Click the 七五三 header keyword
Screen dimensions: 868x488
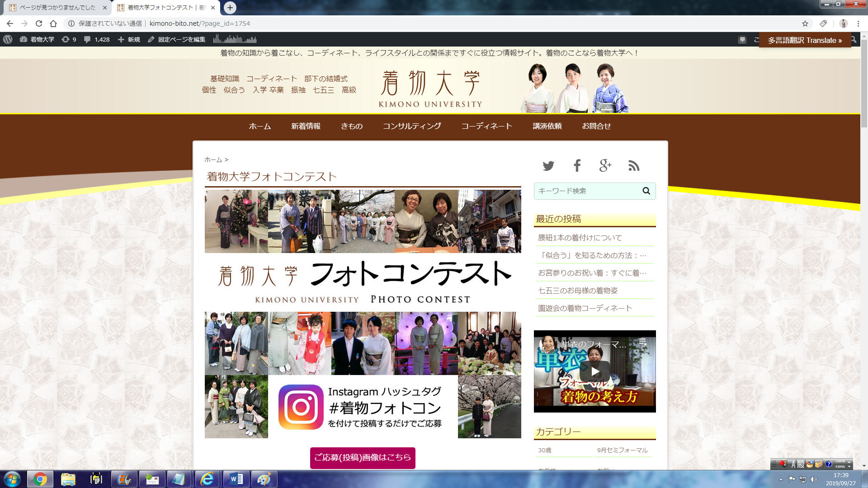[324, 90]
